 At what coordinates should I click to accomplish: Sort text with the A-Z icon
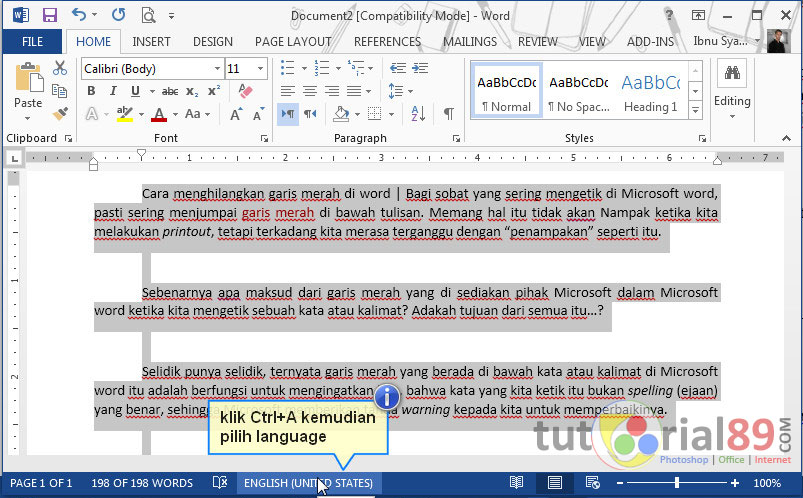418,113
